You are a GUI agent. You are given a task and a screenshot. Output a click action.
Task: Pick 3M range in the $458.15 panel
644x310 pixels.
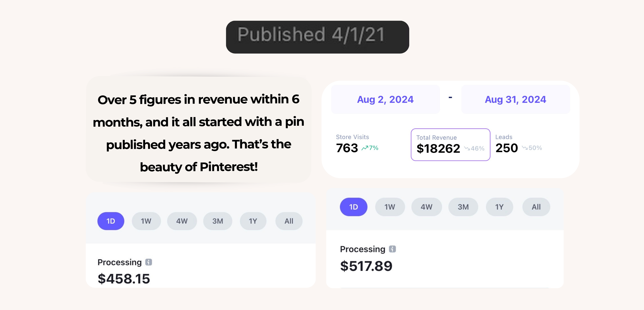pyautogui.click(x=218, y=221)
